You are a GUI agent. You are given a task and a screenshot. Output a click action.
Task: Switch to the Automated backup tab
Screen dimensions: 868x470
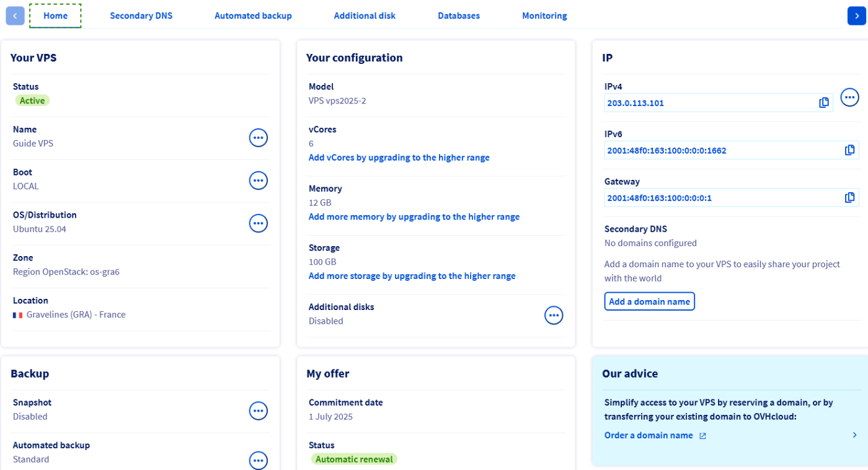[253, 16]
